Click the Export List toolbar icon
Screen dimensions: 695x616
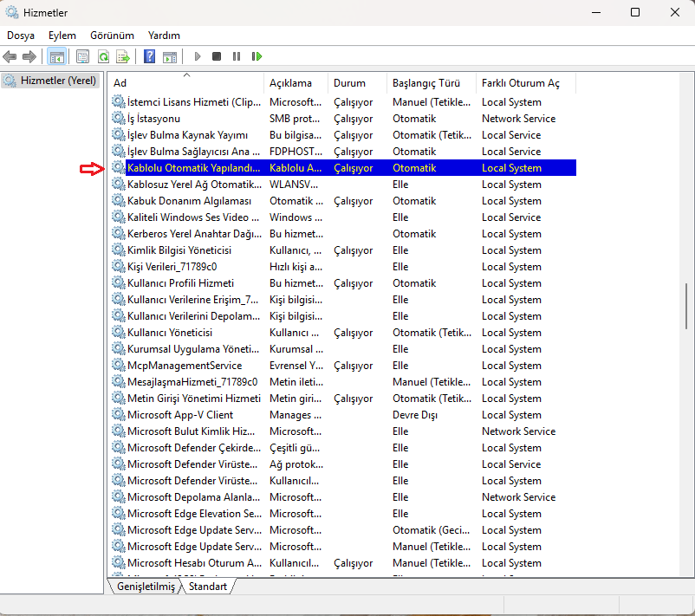(x=123, y=56)
